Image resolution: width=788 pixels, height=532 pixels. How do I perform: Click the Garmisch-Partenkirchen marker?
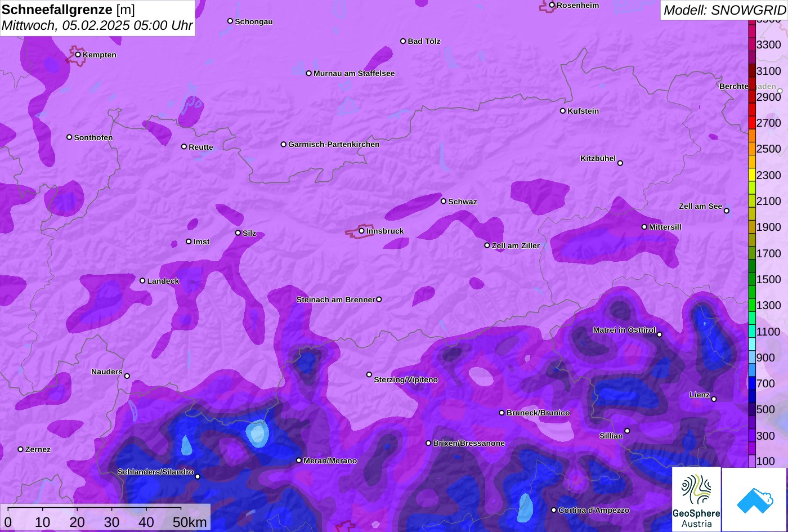point(284,144)
